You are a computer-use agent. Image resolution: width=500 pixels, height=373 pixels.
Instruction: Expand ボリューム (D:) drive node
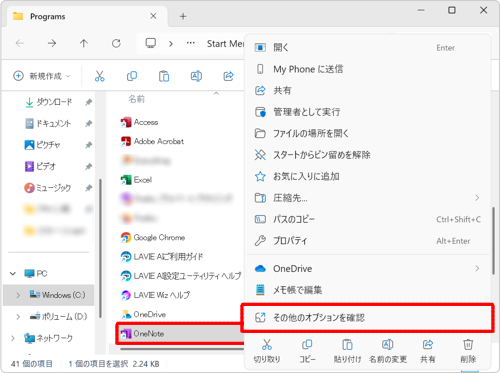18,316
